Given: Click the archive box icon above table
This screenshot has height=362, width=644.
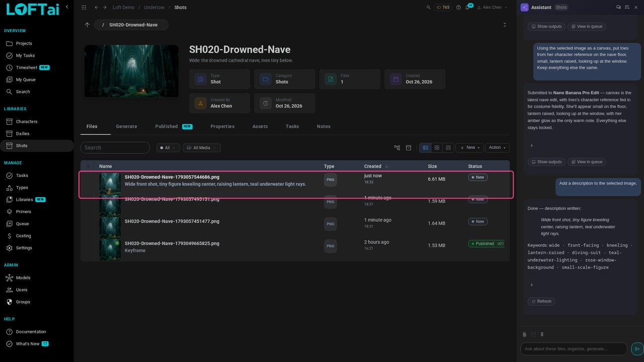Looking at the screenshot, I should (409, 148).
